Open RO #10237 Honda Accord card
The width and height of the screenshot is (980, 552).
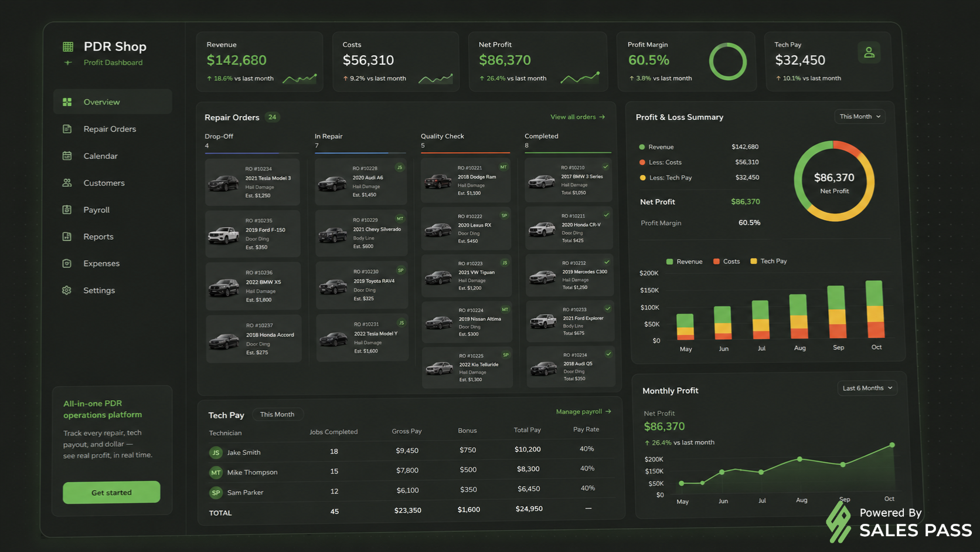pyautogui.click(x=254, y=338)
